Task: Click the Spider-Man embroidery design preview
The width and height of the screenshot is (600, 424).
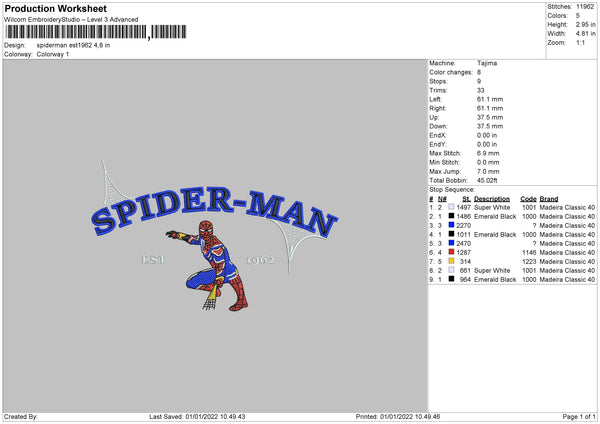Action: [214, 235]
